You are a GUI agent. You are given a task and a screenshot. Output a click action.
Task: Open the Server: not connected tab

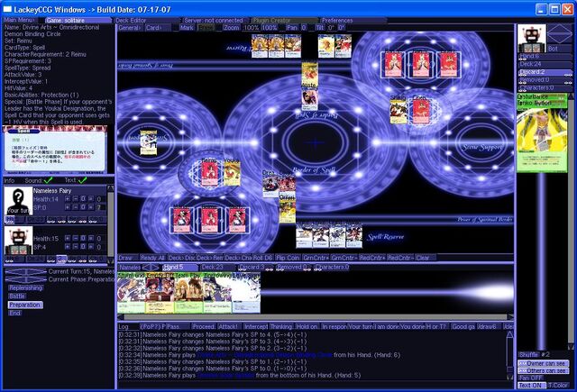215,20
